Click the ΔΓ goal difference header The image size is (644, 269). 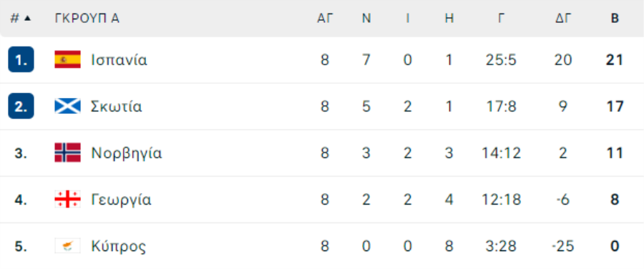coord(562,19)
